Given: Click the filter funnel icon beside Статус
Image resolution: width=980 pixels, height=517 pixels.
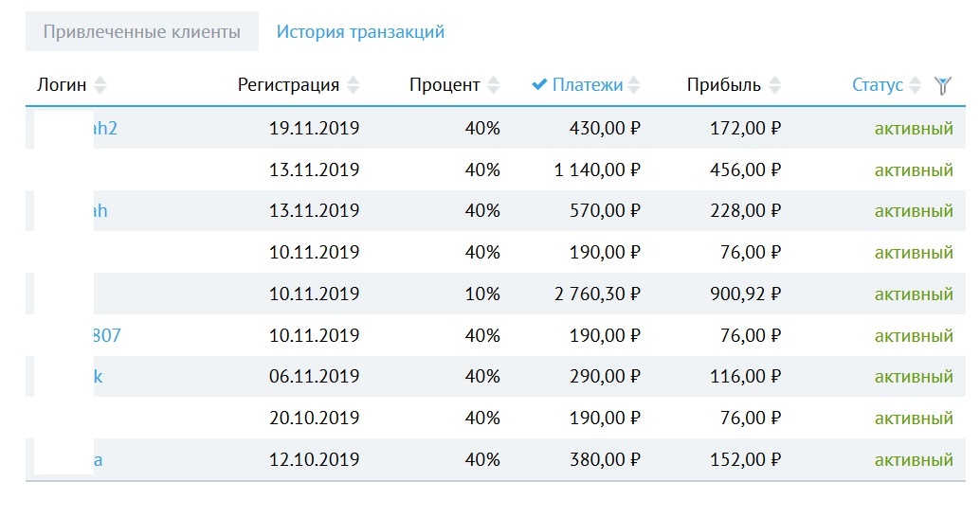Looking at the screenshot, I should [x=942, y=85].
